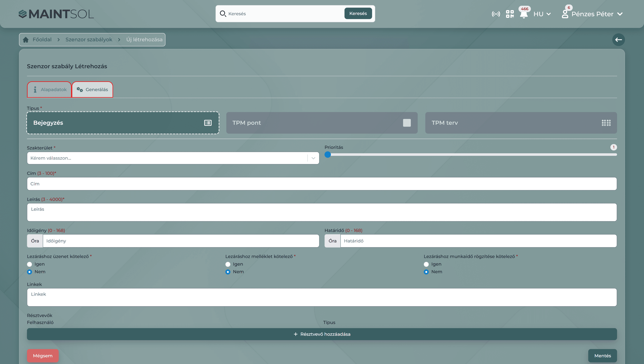Viewport: 644px width, 364px height.
Task: Click the user badge showing 6
Action: 569,8
